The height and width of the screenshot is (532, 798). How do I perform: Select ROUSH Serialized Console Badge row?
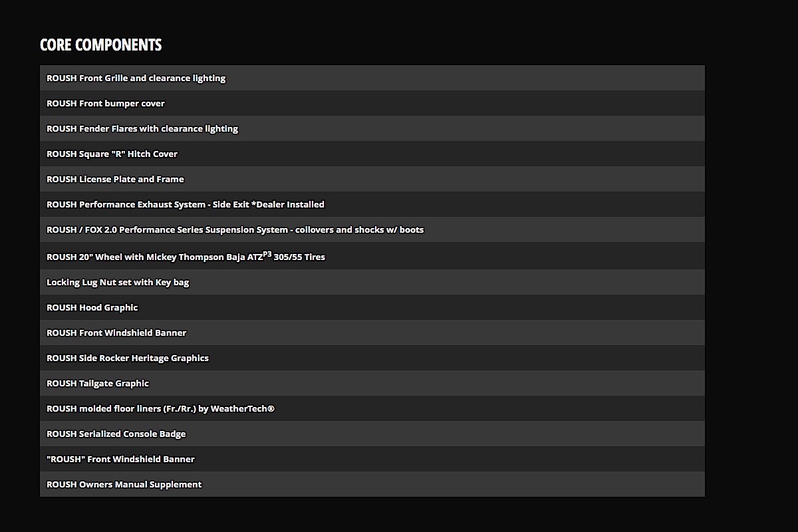point(372,434)
